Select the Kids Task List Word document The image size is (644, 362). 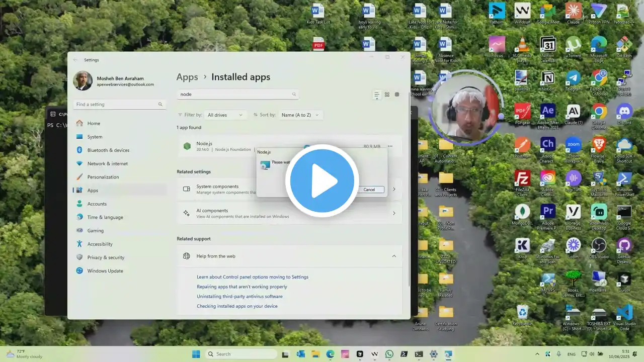pos(318,14)
